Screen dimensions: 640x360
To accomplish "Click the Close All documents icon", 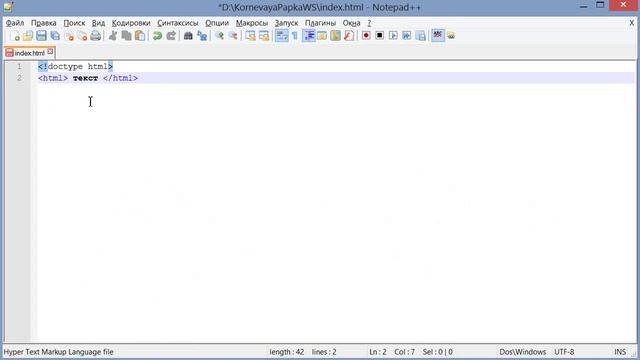I will click(x=82, y=36).
